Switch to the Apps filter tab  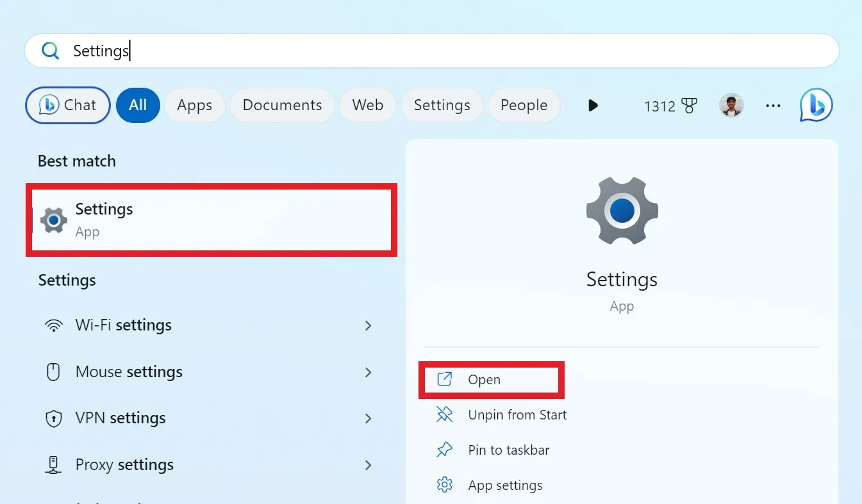pos(194,105)
